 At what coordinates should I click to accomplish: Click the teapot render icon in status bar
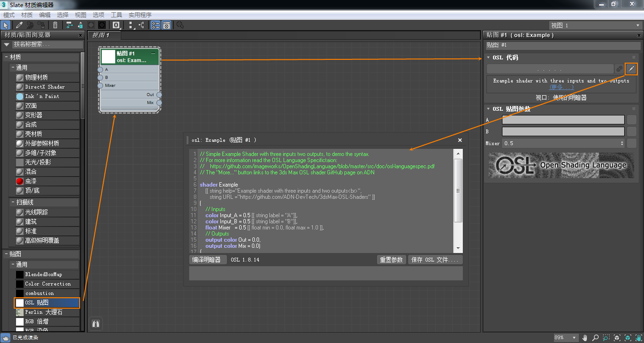[6, 337]
